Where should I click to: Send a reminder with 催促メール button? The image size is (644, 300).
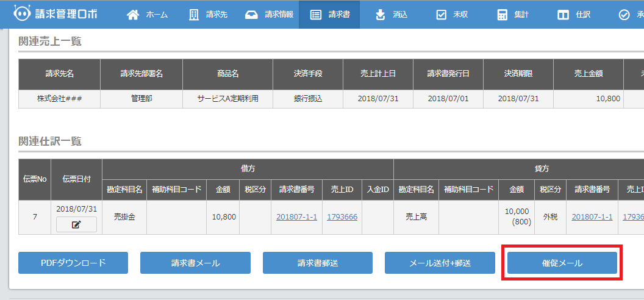point(562,263)
